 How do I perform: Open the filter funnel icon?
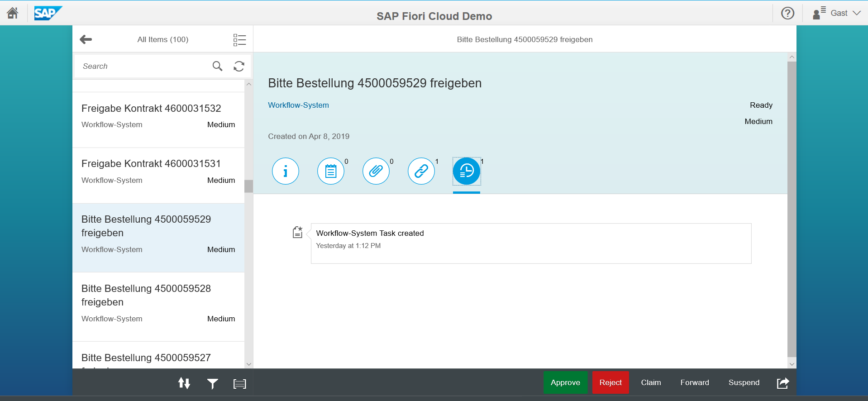[212, 384]
